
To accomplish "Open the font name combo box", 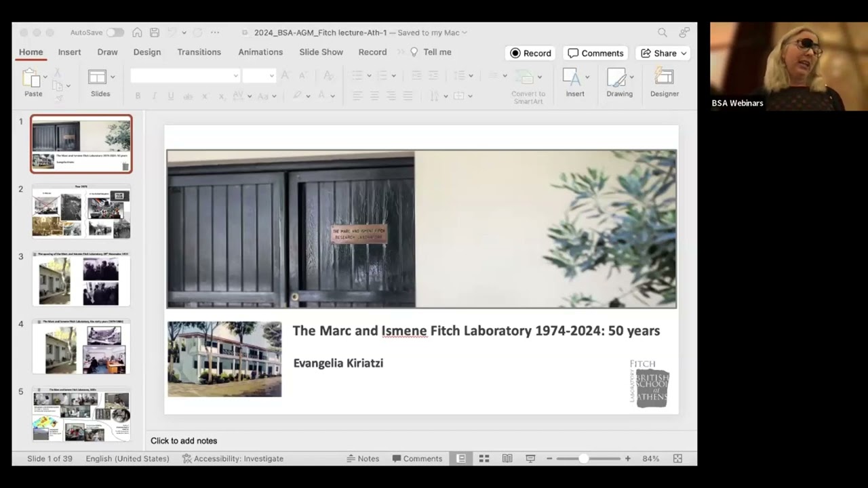I will (x=185, y=76).
